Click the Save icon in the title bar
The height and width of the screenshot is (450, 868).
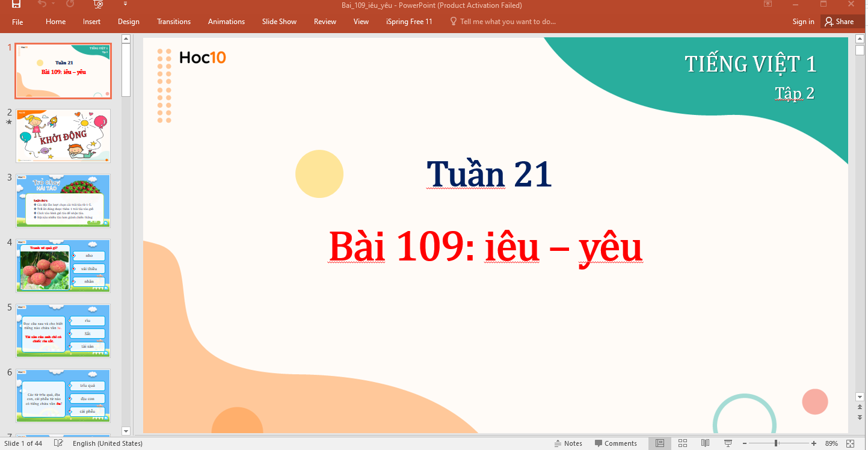(x=16, y=4)
